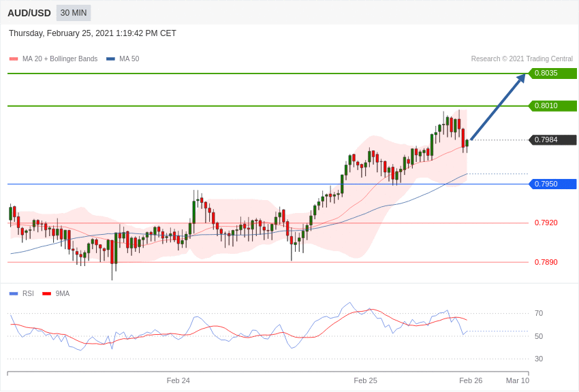The width and height of the screenshot is (579, 392).
Task: Click the 0.7984 current price tag
Action: [x=553, y=140]
